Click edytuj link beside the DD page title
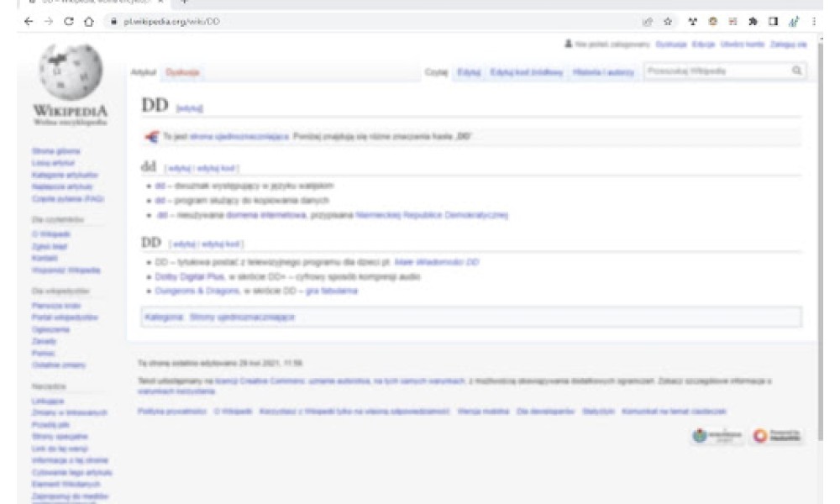This screenshot has height=504, width=840. tap(190, 108)
